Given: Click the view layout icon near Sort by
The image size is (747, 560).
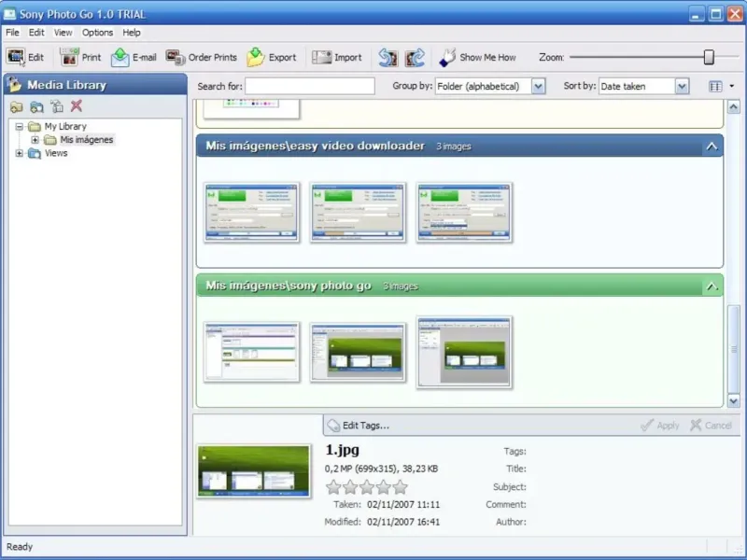Looking at the screenshot, I should (x=715, y=86).
